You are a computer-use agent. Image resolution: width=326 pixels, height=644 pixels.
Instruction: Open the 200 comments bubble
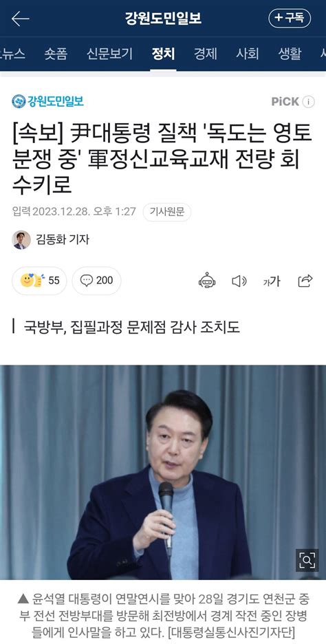pos(96,281)
